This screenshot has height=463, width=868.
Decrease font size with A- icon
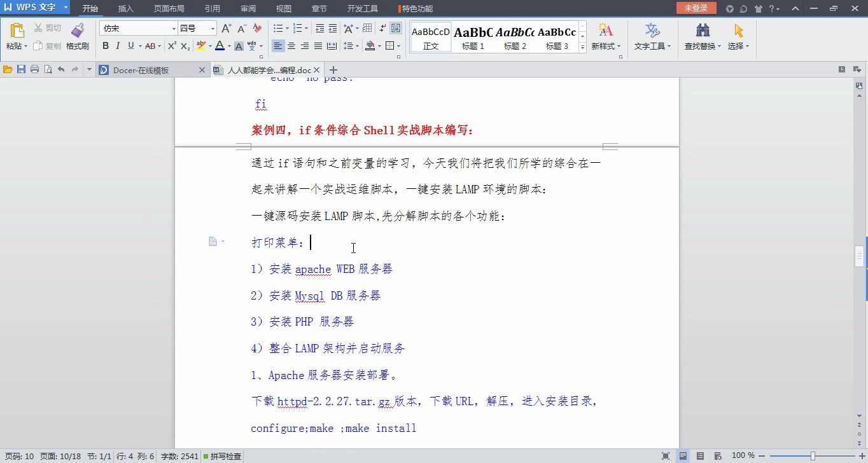242,29
